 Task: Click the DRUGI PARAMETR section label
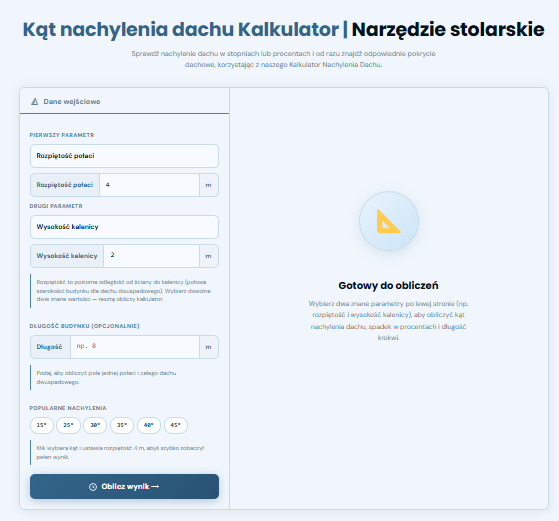click(56, 206)
